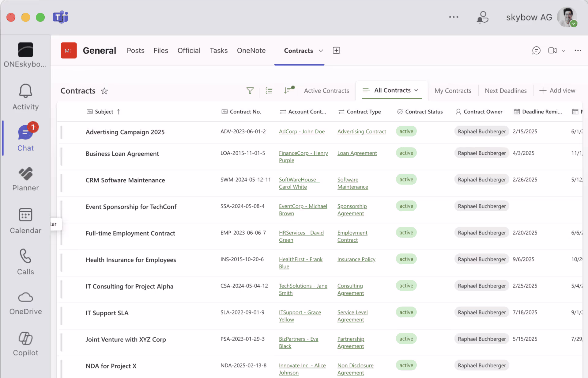Image resolution: width=588 pixels, height=378 pixels.
Task: Open channel more options ellipsis
Action: pyautogui.click(x=578, y=51)
